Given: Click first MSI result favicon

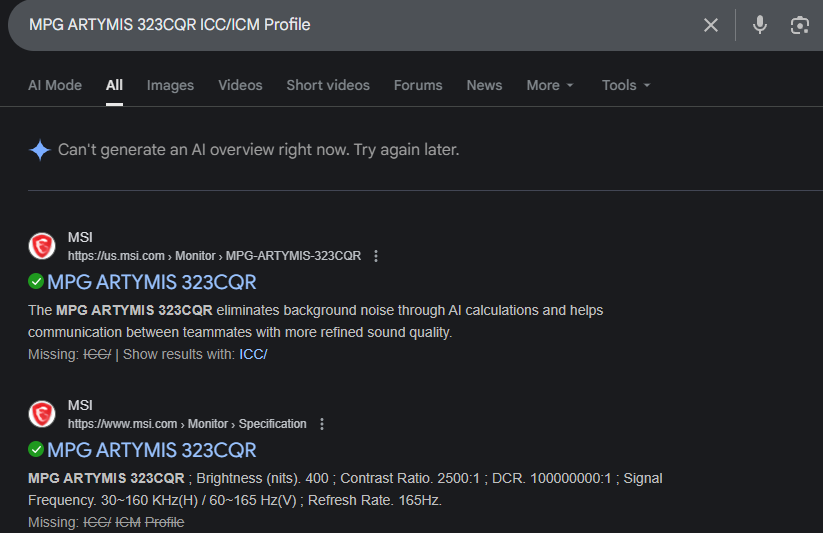Looking at the screenshot, I should click(x=42, y=246).
